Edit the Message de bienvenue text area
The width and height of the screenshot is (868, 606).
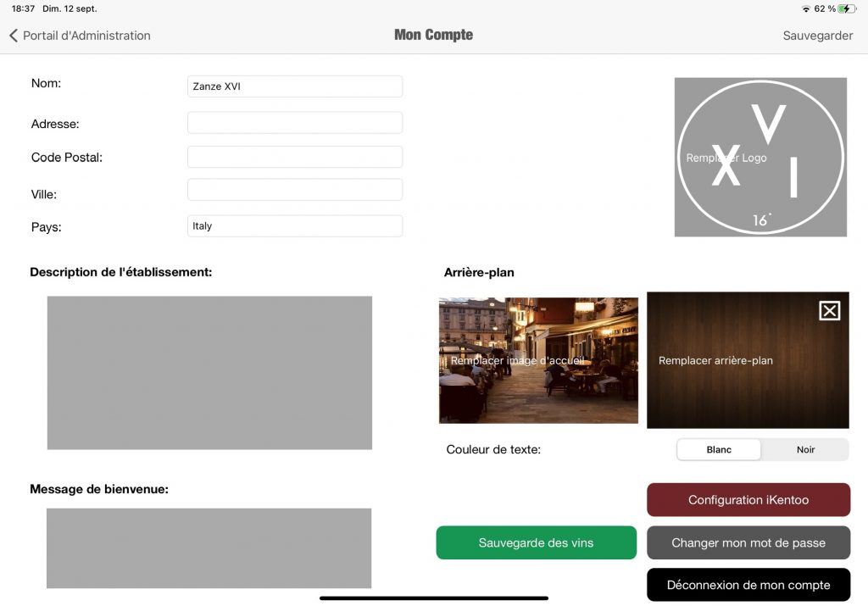(x=209, y=548)
